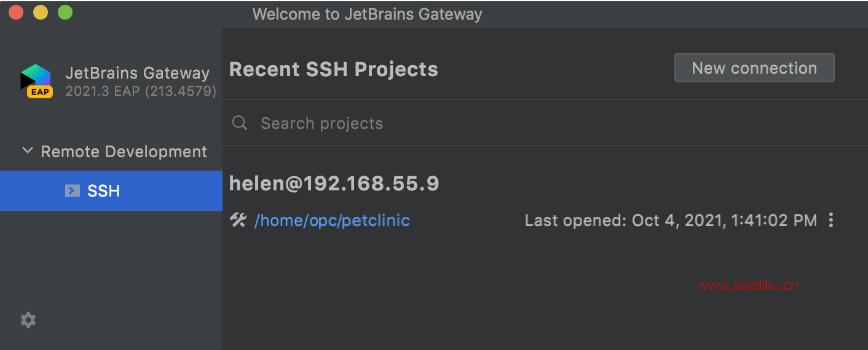Start a New connection

pyautogui.click(x=754, y=68)
